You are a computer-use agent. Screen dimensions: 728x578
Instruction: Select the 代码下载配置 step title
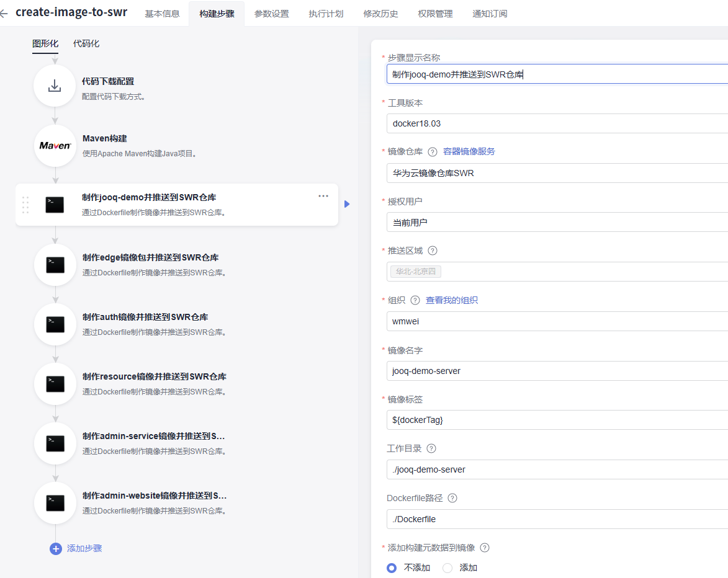point(108,81)
